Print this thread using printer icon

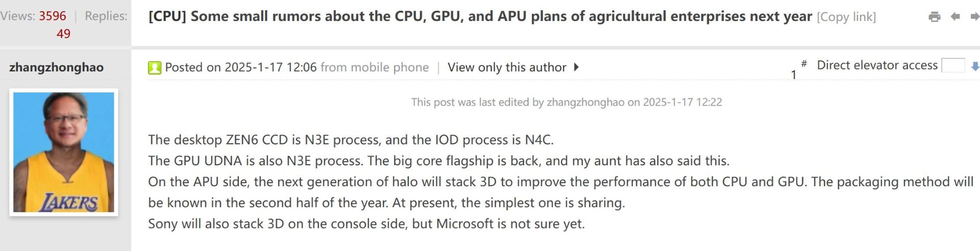coord(935,17)
